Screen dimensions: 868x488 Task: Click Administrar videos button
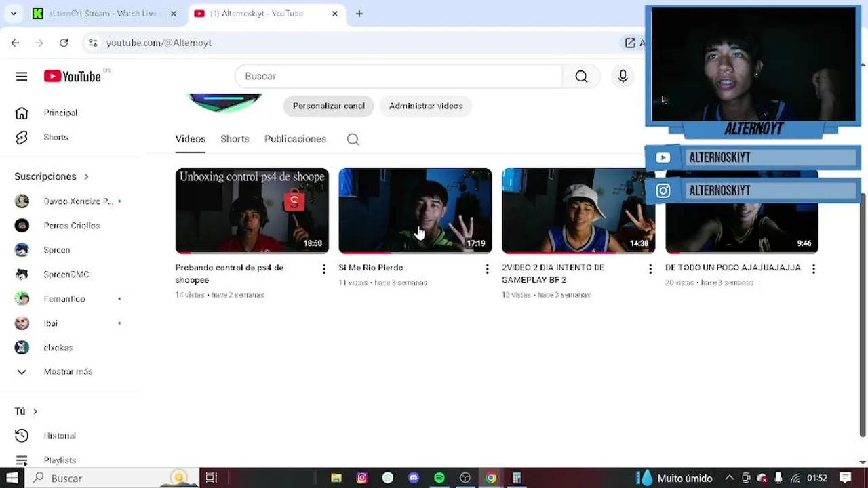point(426,106)
